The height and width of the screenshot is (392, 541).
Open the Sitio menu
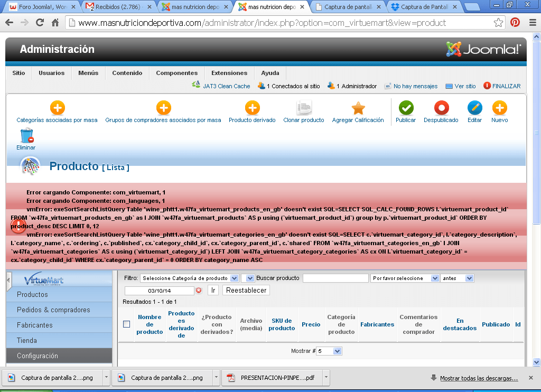pos(18,73)
